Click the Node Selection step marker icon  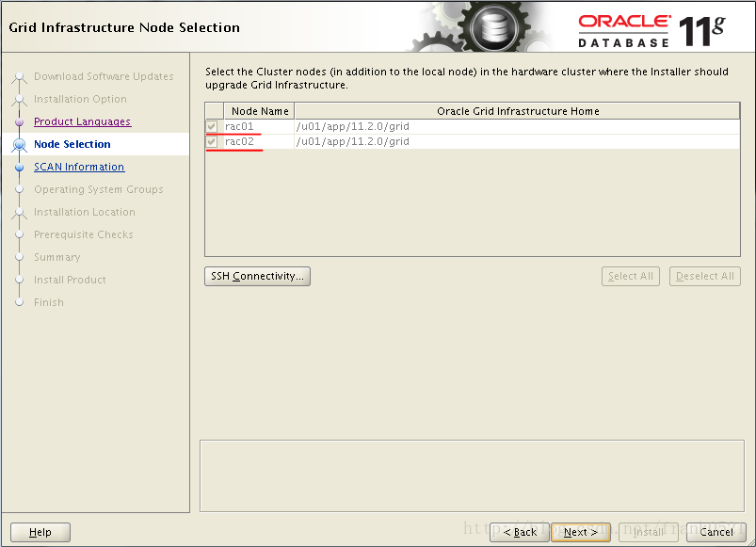tap(19, 144)
